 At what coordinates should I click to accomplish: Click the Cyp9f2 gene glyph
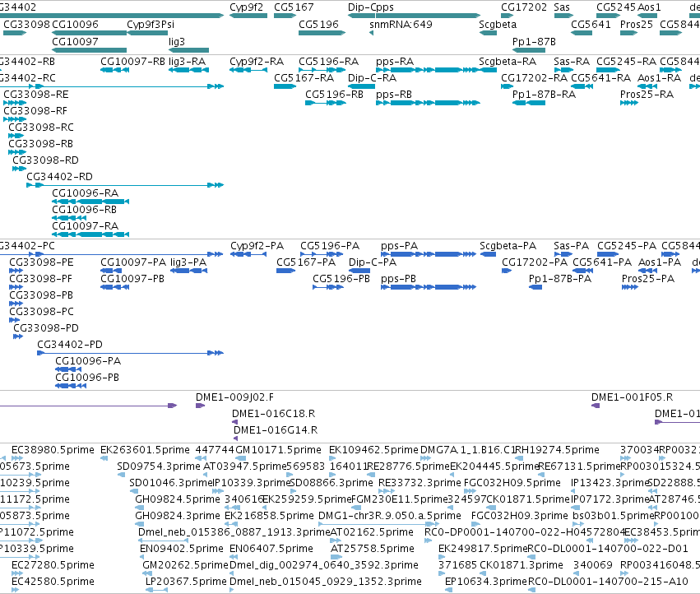coord(248,16)
